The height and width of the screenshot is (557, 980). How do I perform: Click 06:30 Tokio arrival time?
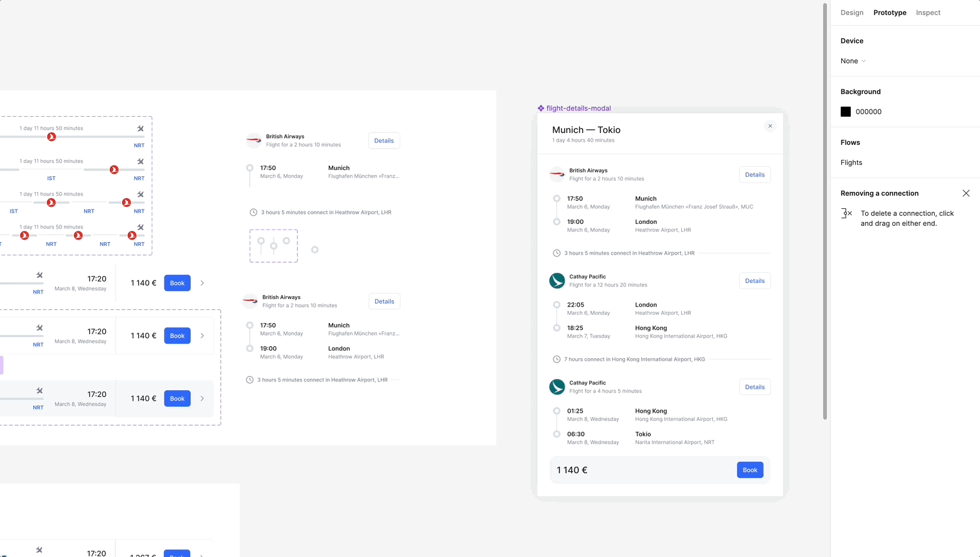pos(576,434)
